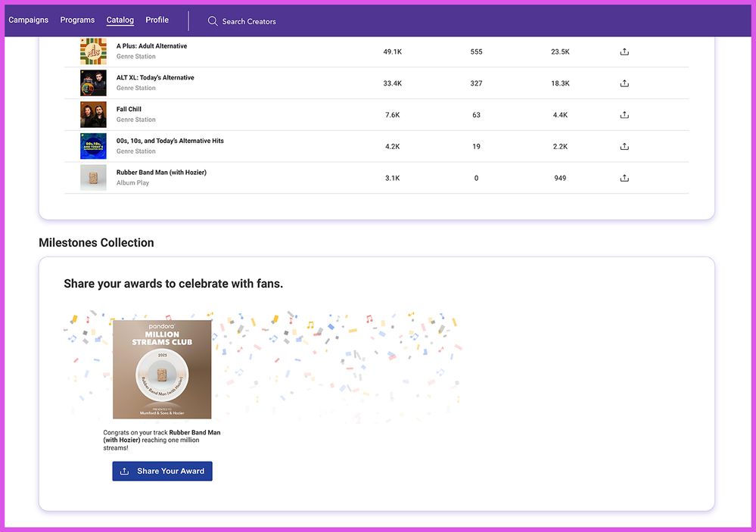Open the Fall Chill station title
Viewport: 756px width, 532px height.
pos(129,109)
